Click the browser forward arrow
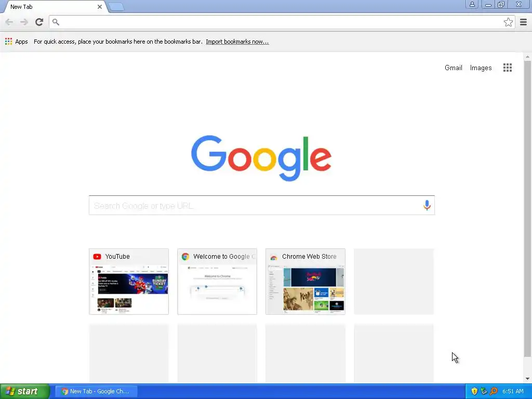Screen dimensions: 532x399 (24, 22)
